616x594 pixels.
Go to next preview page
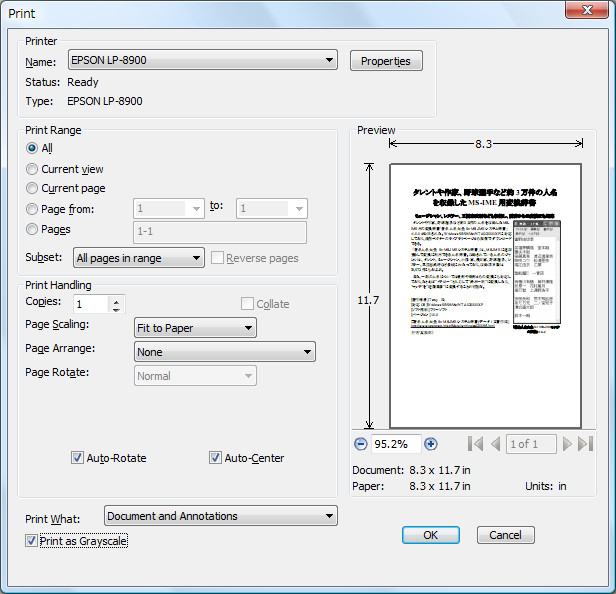[x=567, y=444]
